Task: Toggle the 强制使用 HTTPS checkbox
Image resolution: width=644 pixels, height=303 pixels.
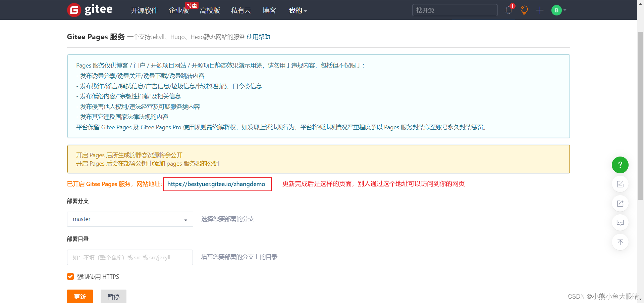Action: point(70,276)
